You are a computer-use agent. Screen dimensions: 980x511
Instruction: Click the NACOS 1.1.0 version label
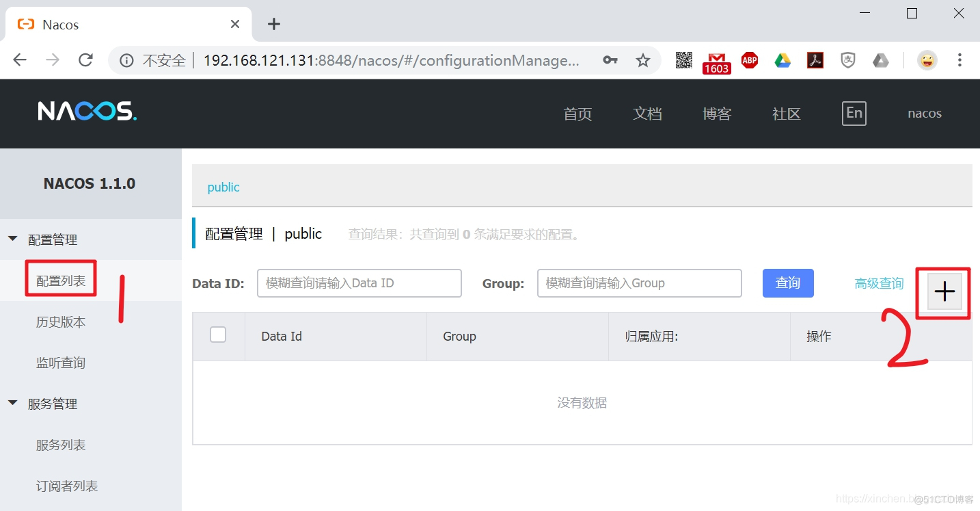(90, 183)
